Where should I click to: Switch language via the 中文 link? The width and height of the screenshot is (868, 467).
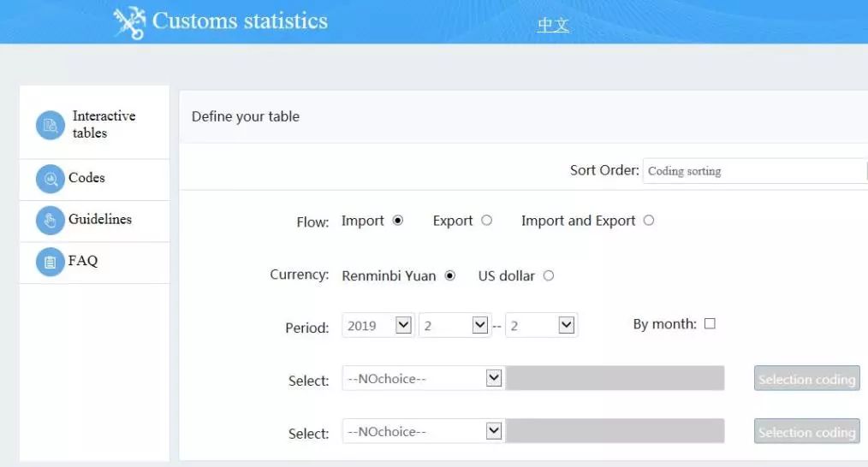[x=553, y=25]
